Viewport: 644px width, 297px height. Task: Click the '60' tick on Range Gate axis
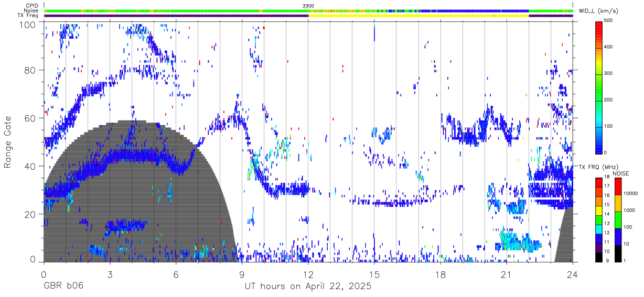[30, 118]
